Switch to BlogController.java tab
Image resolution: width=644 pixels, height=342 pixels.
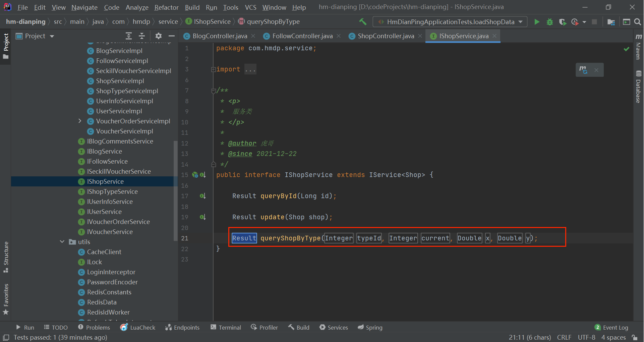(220, 36)
